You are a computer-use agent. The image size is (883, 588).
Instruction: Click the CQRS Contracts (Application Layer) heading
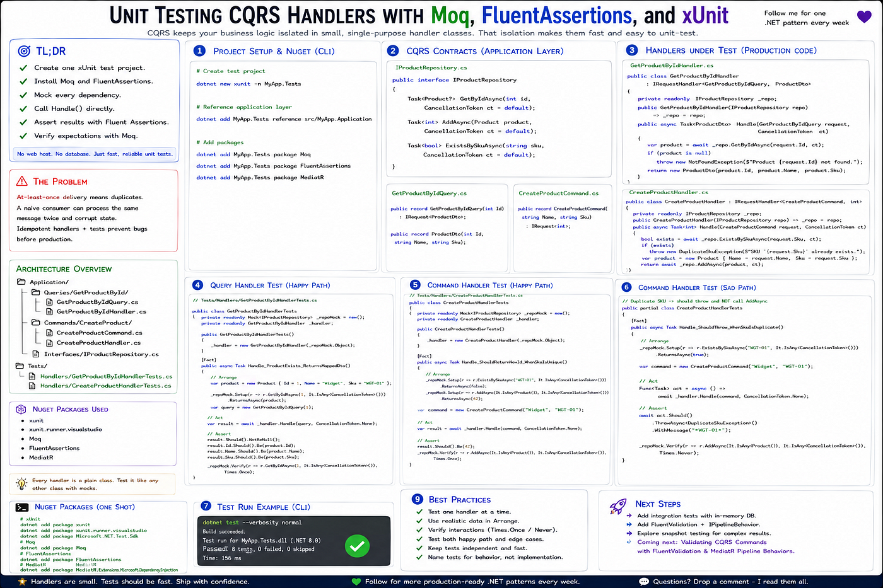[485, 51]
